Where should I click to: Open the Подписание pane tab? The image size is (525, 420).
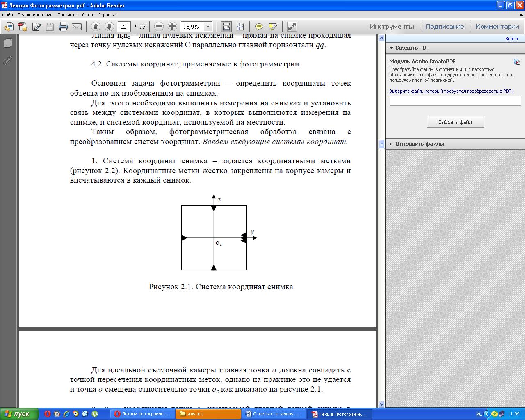[x=445, y=27]
